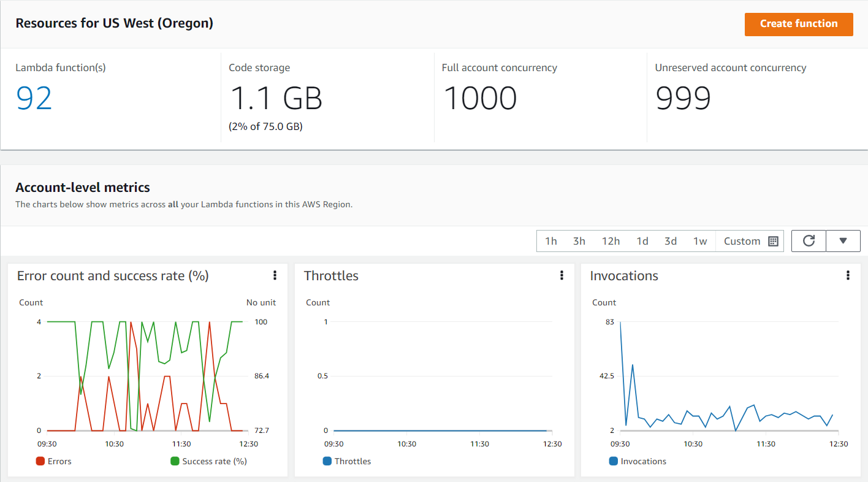Screen dimensions: 868x482
Task: Switch to the 1w time range
Action: click(x=700, y=240)
